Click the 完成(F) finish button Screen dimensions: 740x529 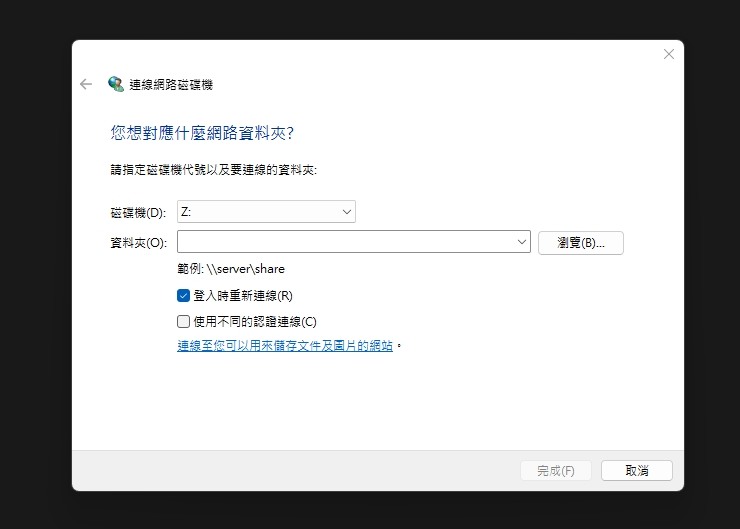coord(555,470)
